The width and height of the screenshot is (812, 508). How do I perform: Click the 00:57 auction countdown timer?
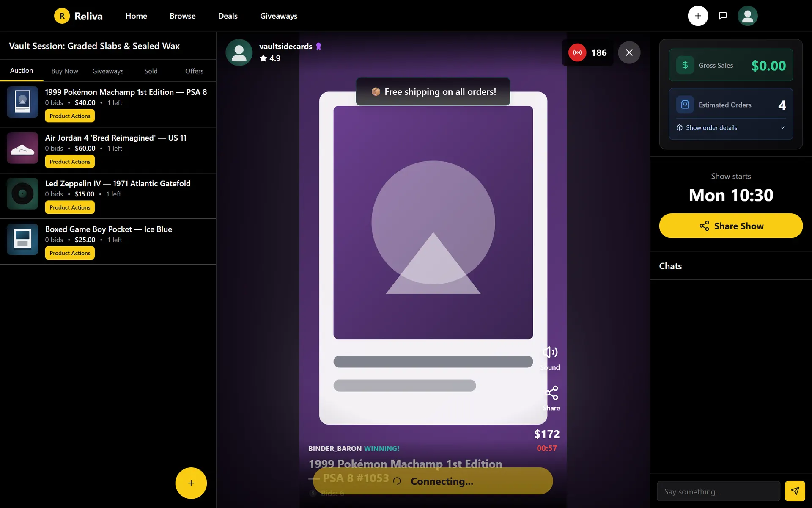coord(547,448)
